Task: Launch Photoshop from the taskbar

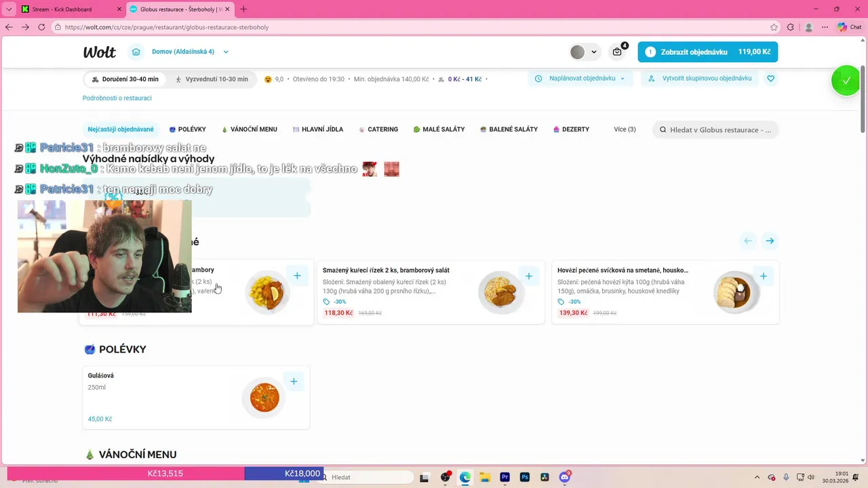Action: [525, 477]
